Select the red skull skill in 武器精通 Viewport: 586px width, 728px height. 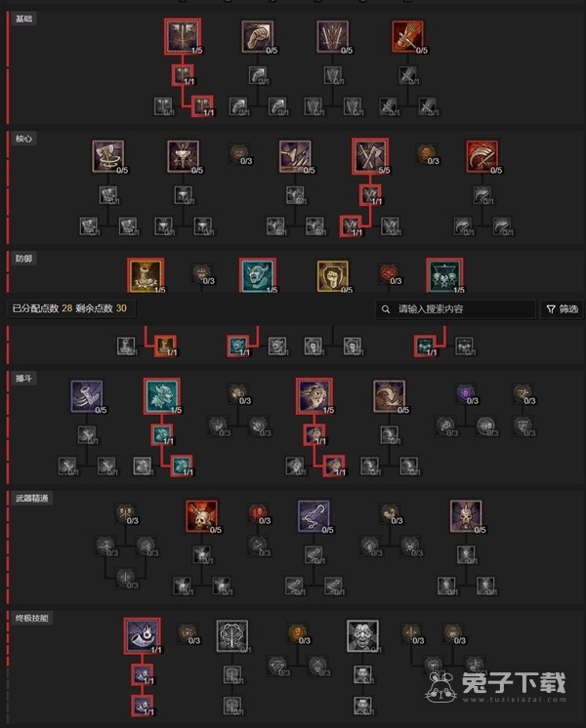[x=201, y=516]
